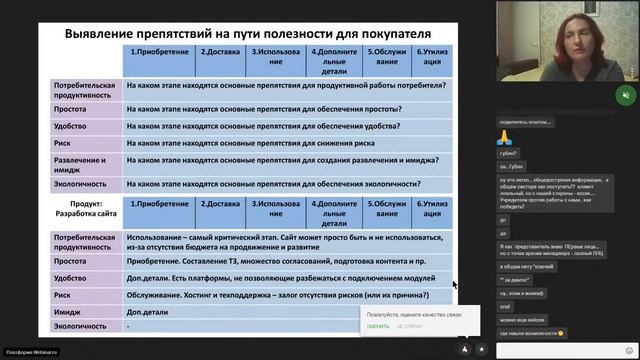Click 'Доп.детали. Есть платформы' cell

(287, 278)
